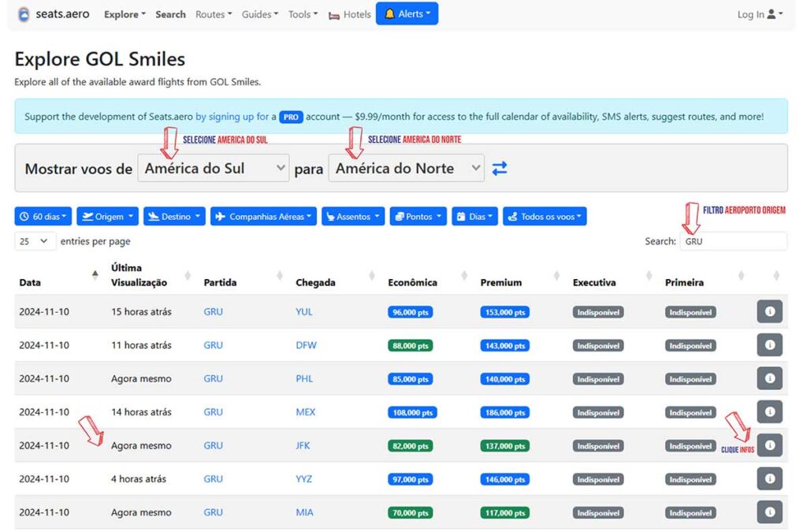Open the Log In user menu

(x=760, y=14)
